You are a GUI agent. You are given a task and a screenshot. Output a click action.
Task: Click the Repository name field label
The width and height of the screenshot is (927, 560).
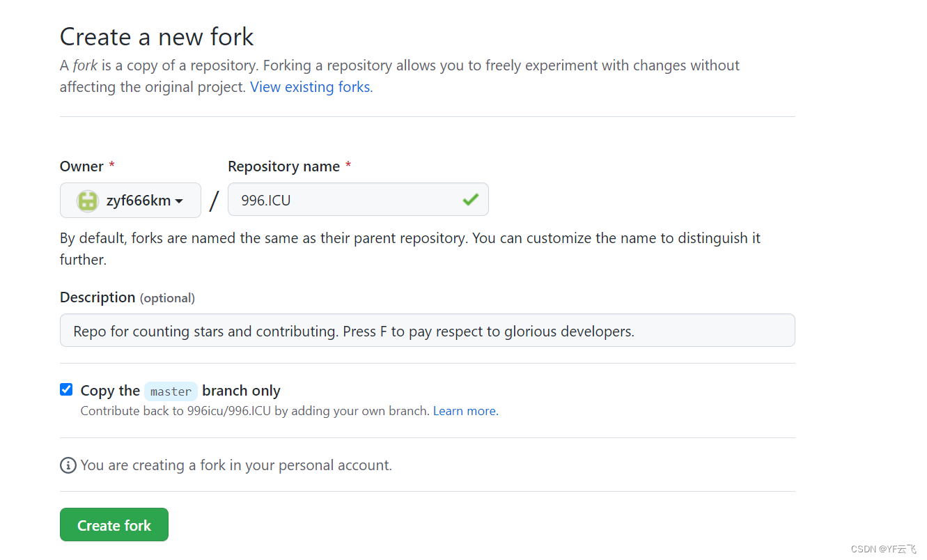[283, 166]
